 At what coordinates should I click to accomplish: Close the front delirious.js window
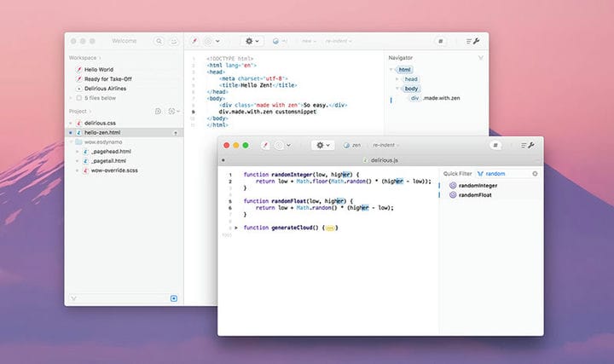tap(226, 145)
